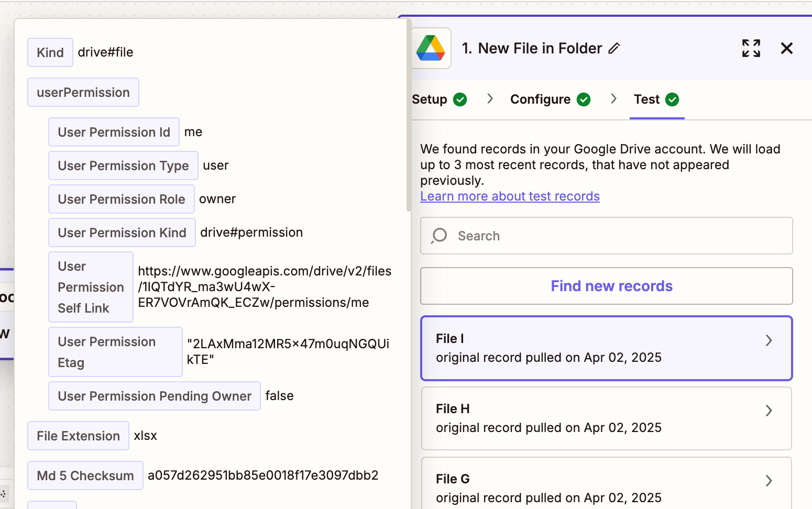Close the step panel with the X icon
Image resolution: width=812 pixels, height=509 pixels.
[x=787, y=48]
